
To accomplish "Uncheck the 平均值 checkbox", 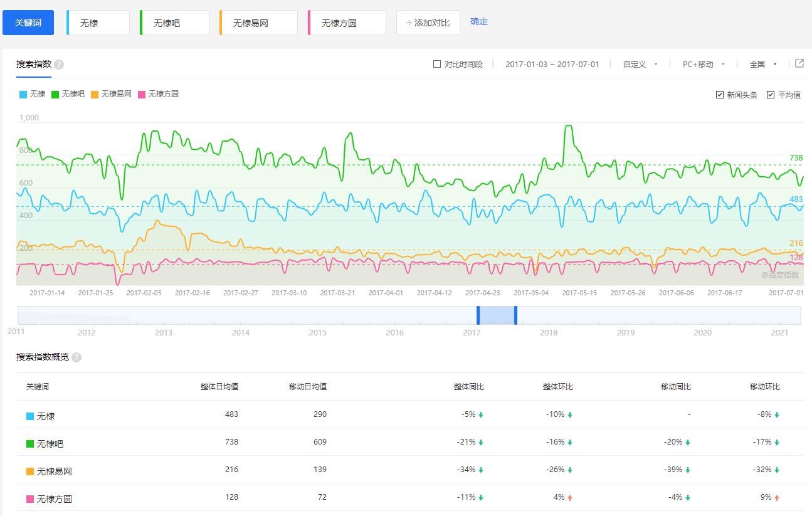I will [771, 95].
